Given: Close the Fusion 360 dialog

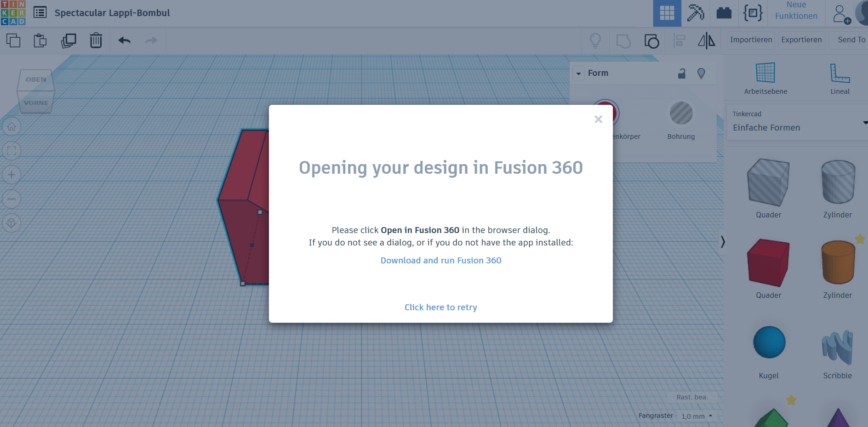Looking at the screenshot, I should coord(598,120).
